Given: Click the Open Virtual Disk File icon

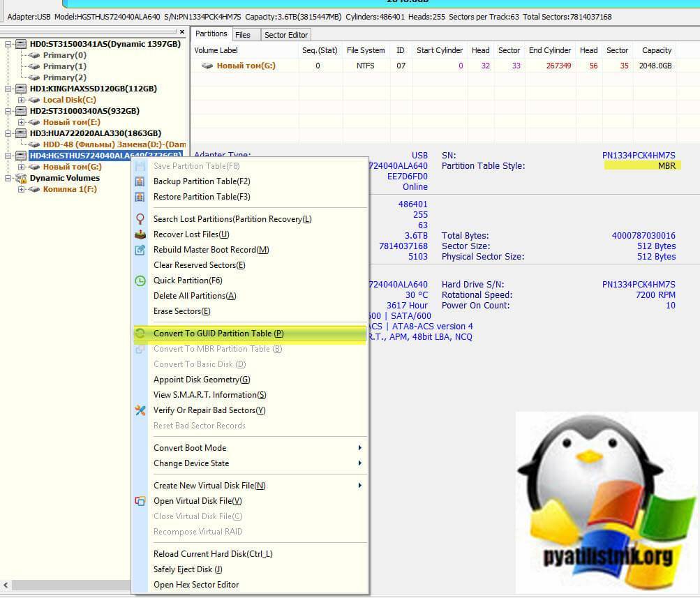Looking at the screenshot, I should (x=140, y=501).
